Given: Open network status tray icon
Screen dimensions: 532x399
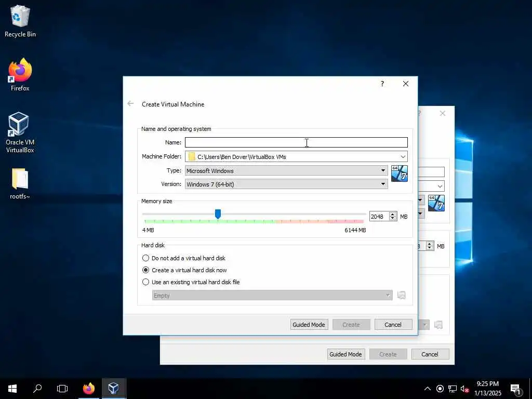Looking at the screenshot, I should coord(453,389).
